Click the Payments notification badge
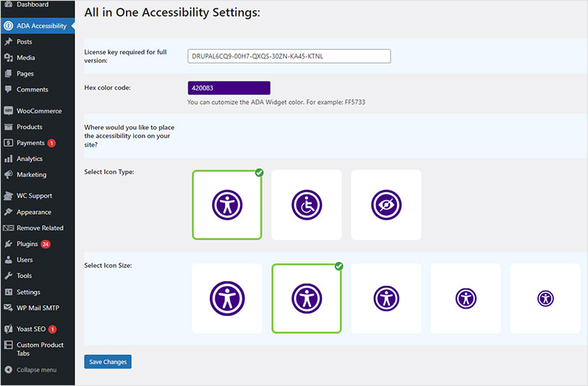The image size is (588, 386). coord(52,143)
